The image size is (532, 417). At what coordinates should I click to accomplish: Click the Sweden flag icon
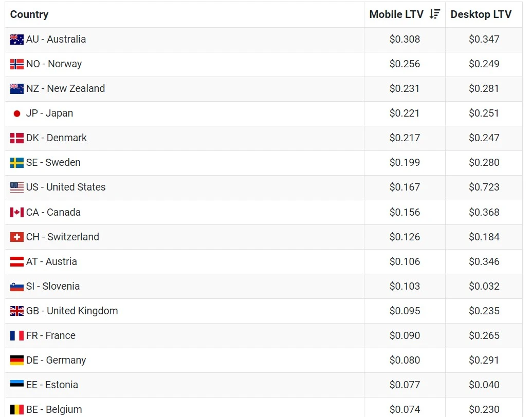[17, 163]
